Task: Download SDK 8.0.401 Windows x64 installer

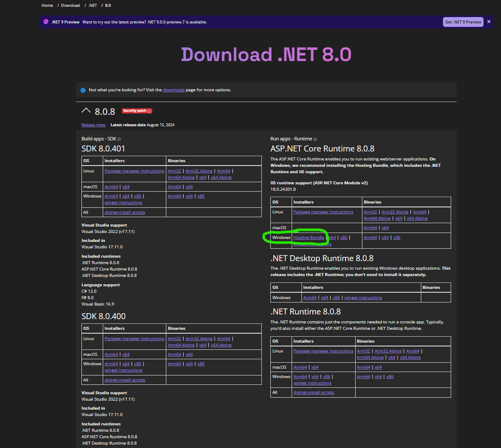Action: [126, 196]
